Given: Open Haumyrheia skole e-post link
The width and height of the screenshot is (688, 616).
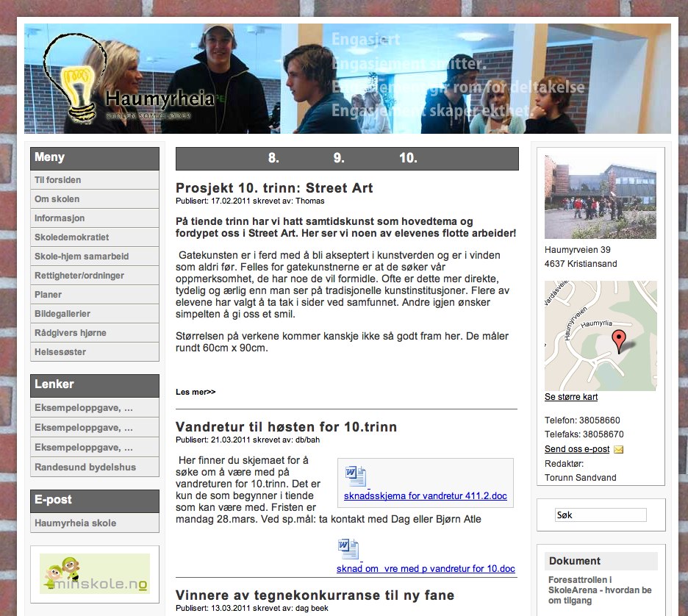Looking at the screenshot, I should click(95, 523).
